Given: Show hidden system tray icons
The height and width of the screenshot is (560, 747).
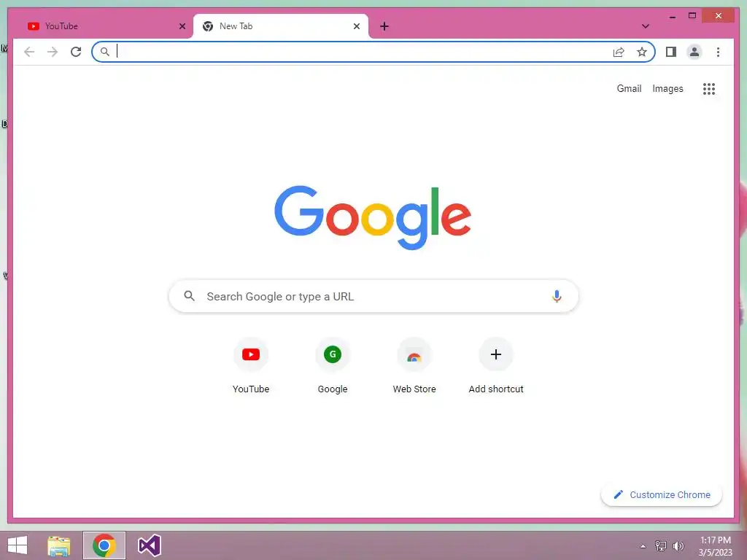Looking at the screenshot, I should 643,546.
